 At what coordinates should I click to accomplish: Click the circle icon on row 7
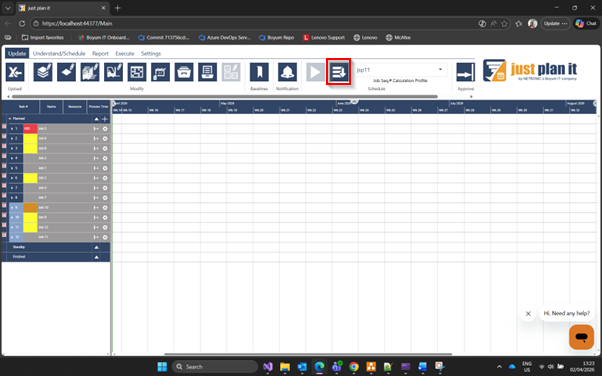pyautogui.click(x=105, y=188)
